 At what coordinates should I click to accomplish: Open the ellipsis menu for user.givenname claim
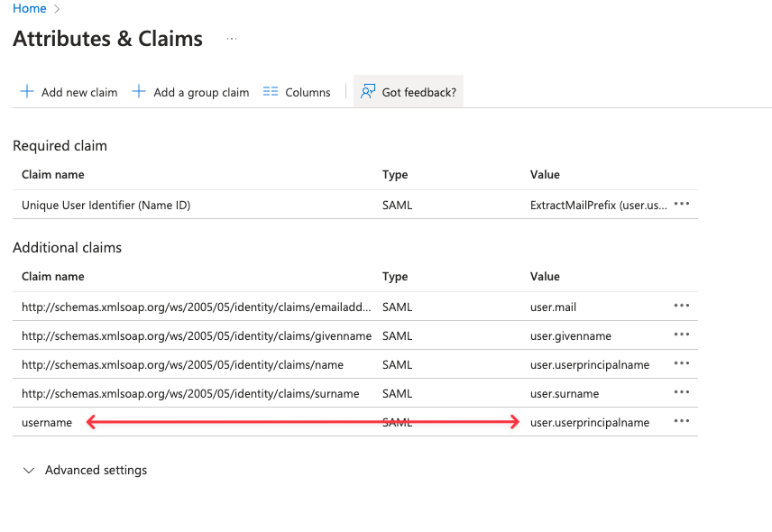point(682,335)
